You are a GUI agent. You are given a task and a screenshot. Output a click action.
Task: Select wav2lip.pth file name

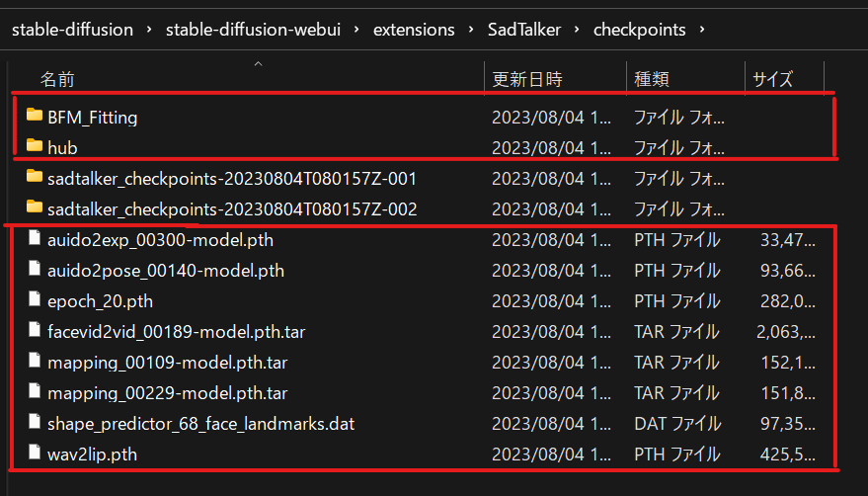93,455
